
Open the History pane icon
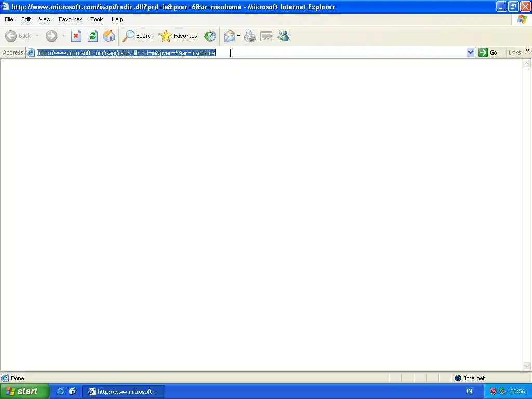(210, 36)
